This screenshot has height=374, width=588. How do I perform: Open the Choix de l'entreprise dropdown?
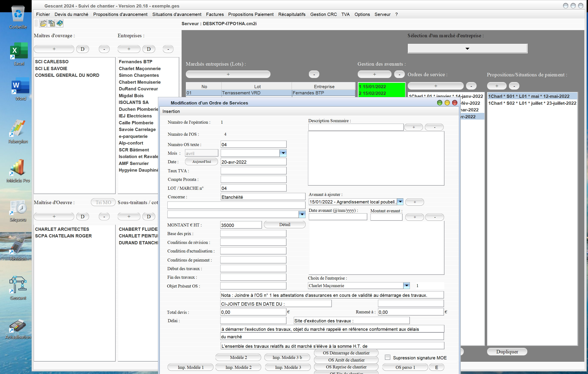tap(406, 285)
